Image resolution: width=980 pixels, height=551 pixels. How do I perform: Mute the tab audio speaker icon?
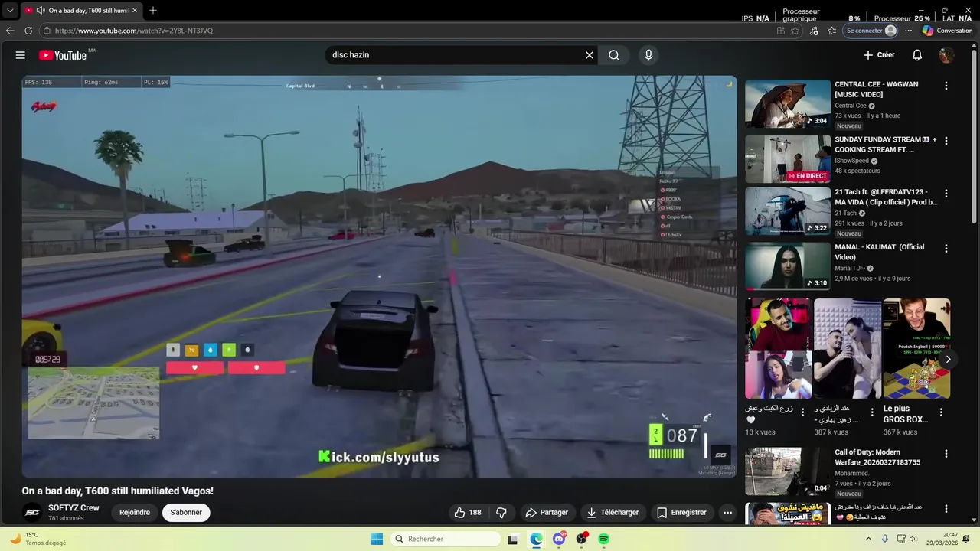(x=40, y=10)
